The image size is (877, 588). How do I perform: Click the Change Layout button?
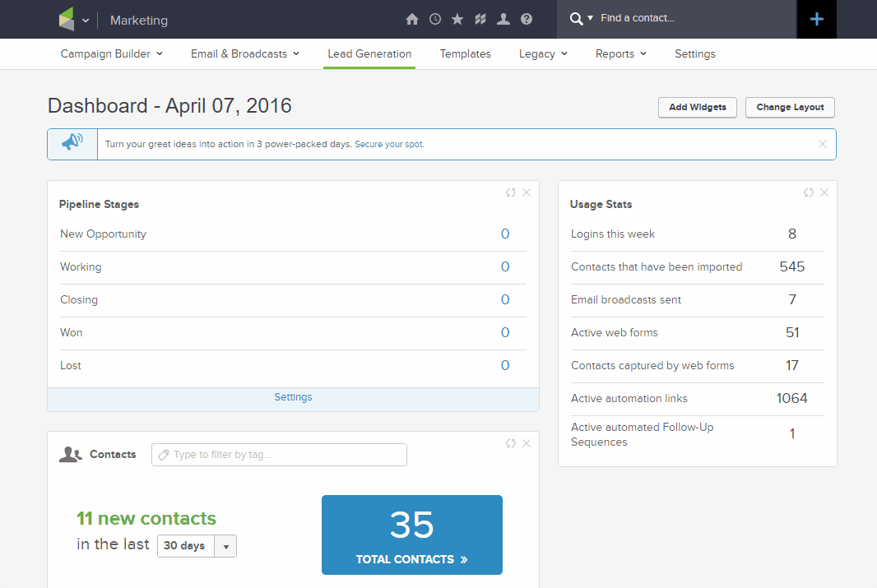[x=790, y=107]
